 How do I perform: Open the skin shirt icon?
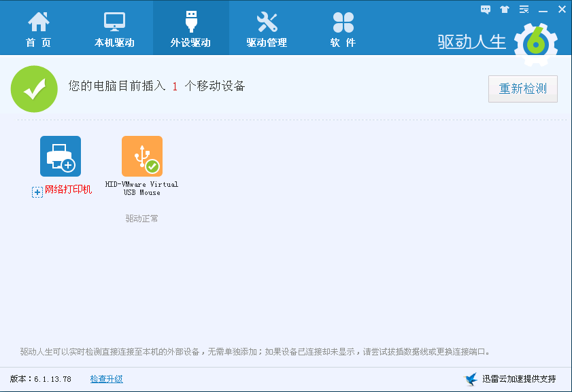tap(505, 10)
